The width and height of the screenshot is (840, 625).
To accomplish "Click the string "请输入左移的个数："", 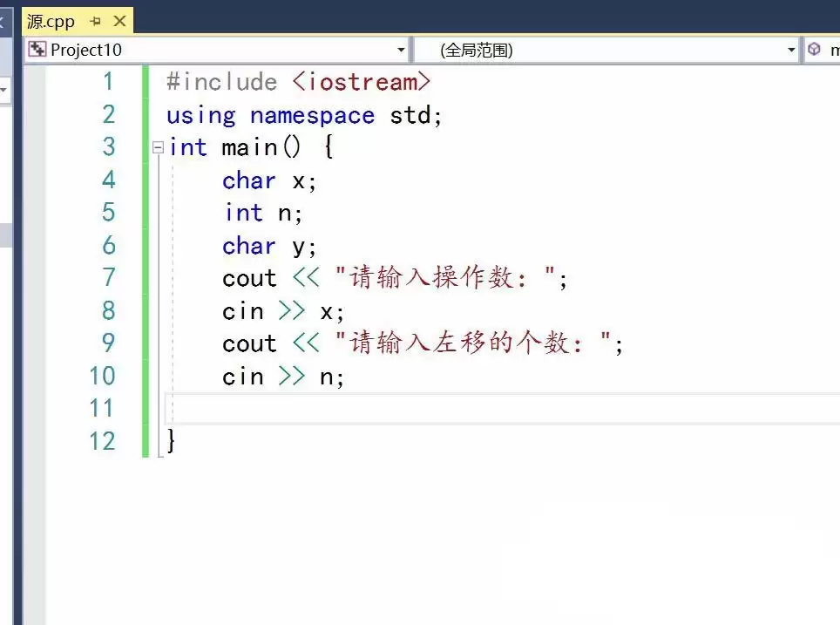I will point(473,343).
